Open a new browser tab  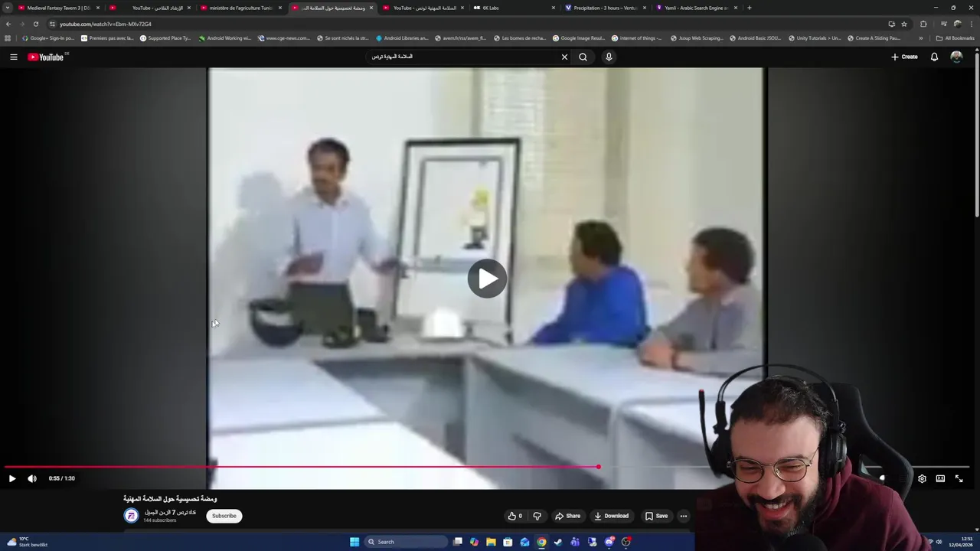(749, 8)
